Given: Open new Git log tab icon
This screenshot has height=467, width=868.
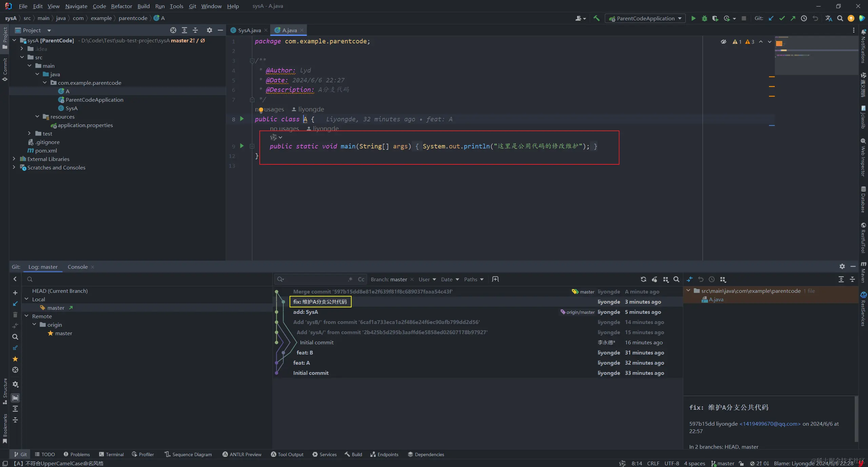Looking at the screenshot, I should 495,279.
